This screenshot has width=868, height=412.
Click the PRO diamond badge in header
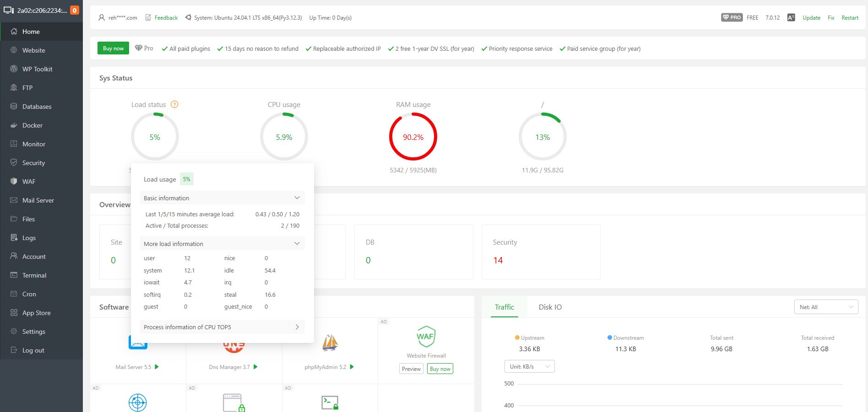coord(732,18)
